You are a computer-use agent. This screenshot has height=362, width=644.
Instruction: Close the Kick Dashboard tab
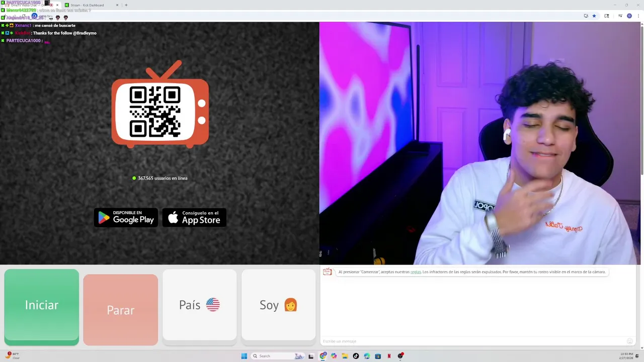[117, 5]
